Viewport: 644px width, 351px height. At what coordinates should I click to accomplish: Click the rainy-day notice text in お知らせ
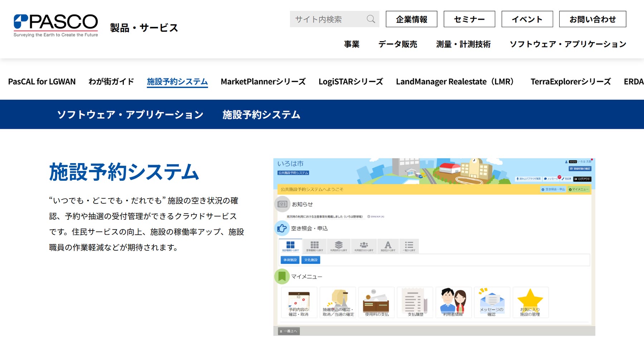pos(325,216)
